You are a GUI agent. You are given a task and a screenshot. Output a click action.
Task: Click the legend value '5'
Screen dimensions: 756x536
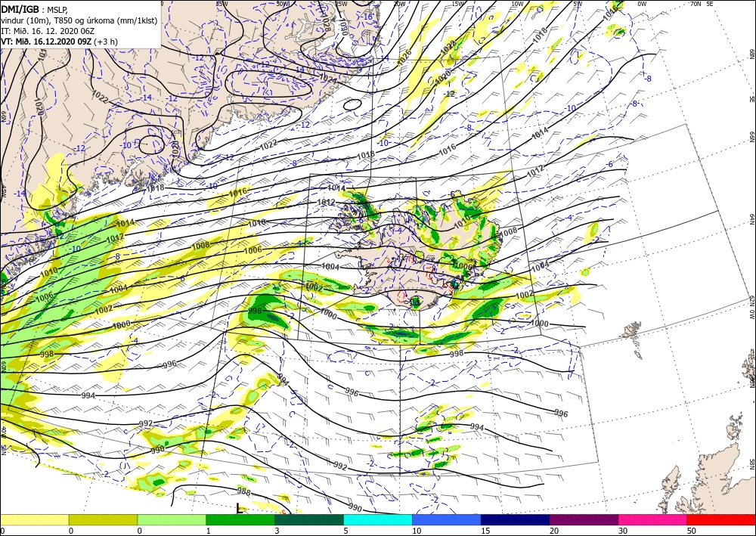click(345, 531)
